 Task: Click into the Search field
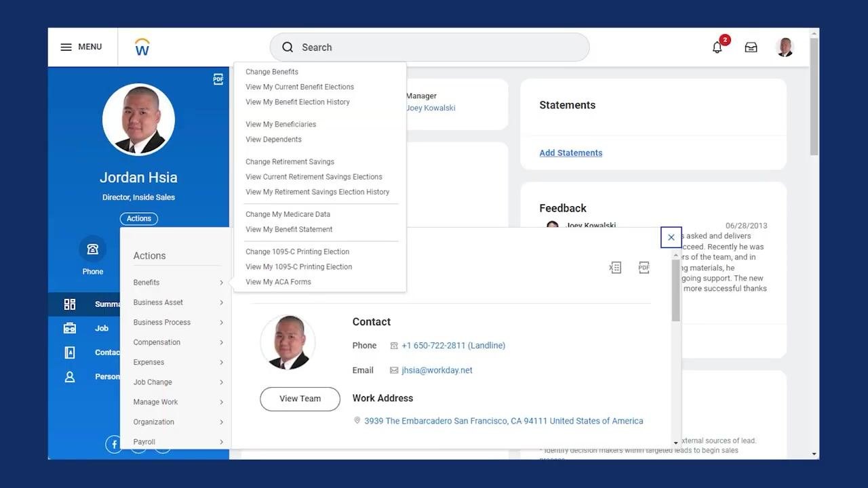[x=429, y=47]
